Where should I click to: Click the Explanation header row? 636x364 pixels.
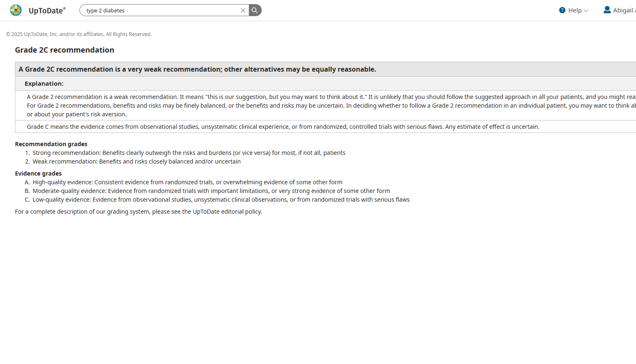[44, 84]
